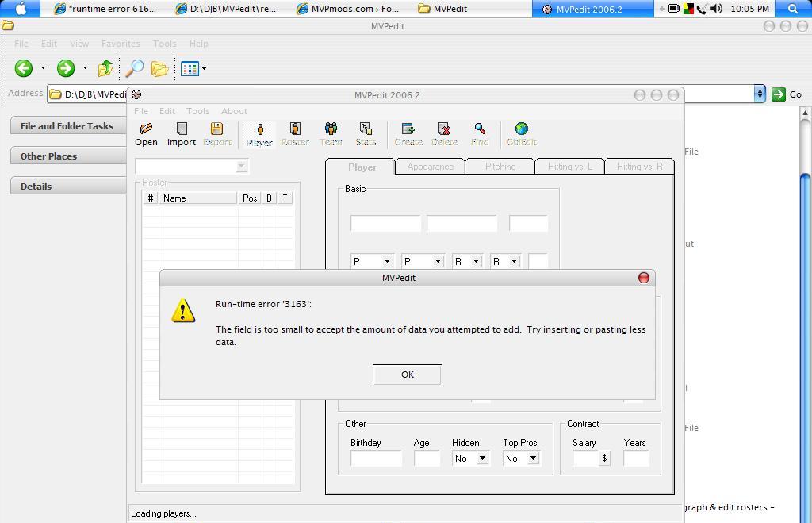Open Search magnifier in Explorer toolbar
Viewport: 812px width, 523px height.
(135, 68)
